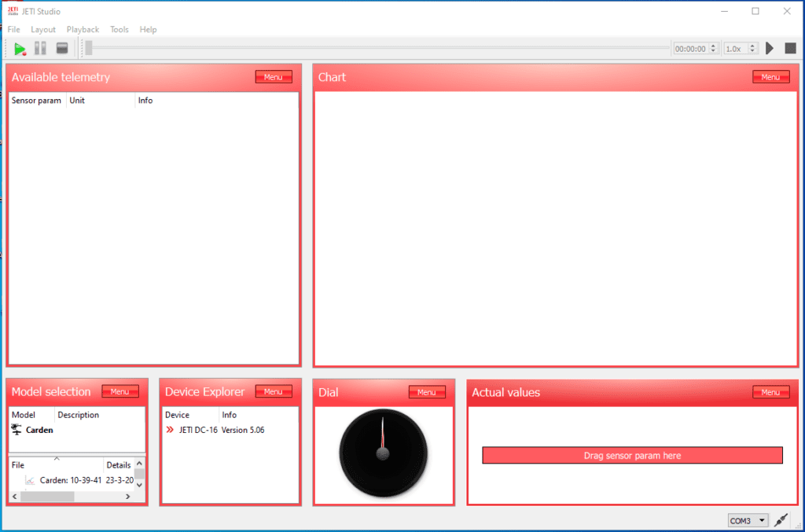Click the 1.0x playback speed field

click(735, 49)
